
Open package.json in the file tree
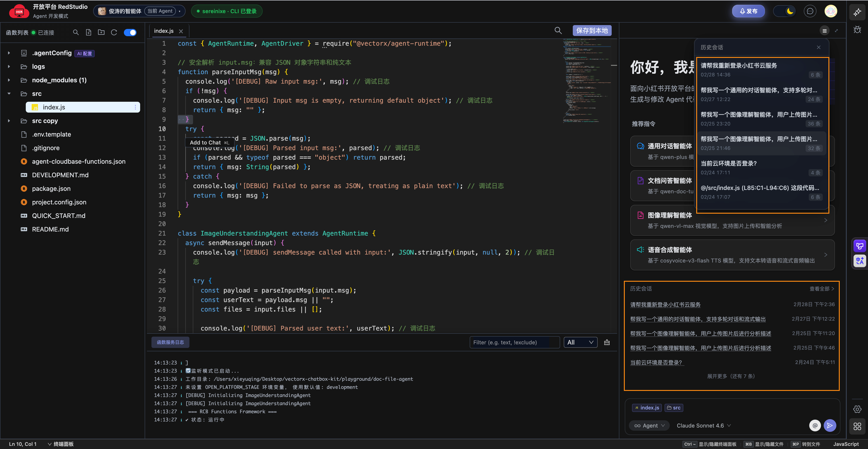[x=51, y=188]
